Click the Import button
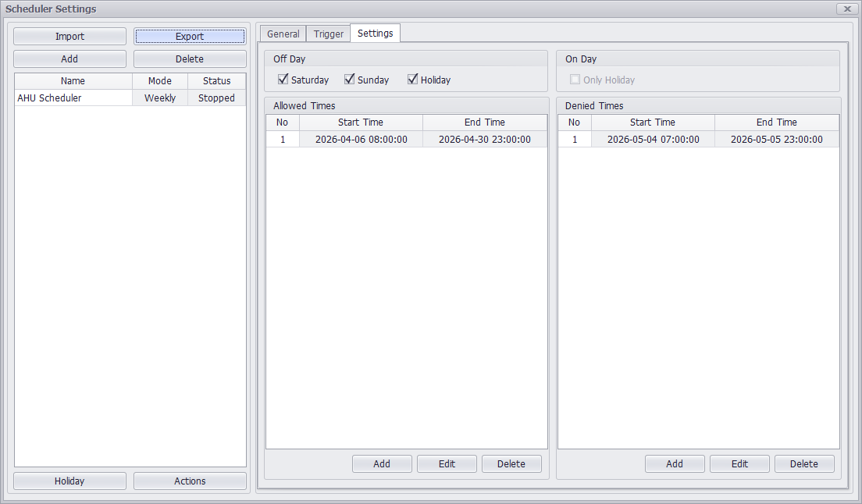 click(x=69, y=37)
